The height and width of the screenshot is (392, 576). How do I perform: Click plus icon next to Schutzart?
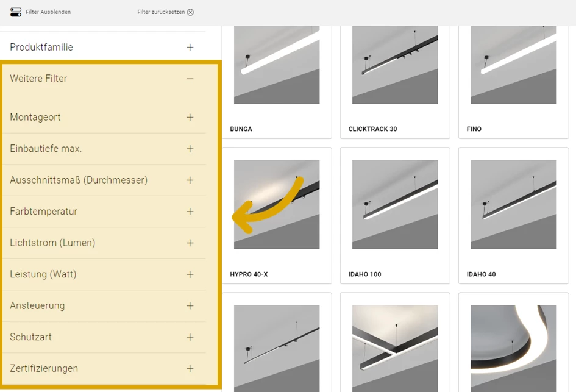coord(190,337)
